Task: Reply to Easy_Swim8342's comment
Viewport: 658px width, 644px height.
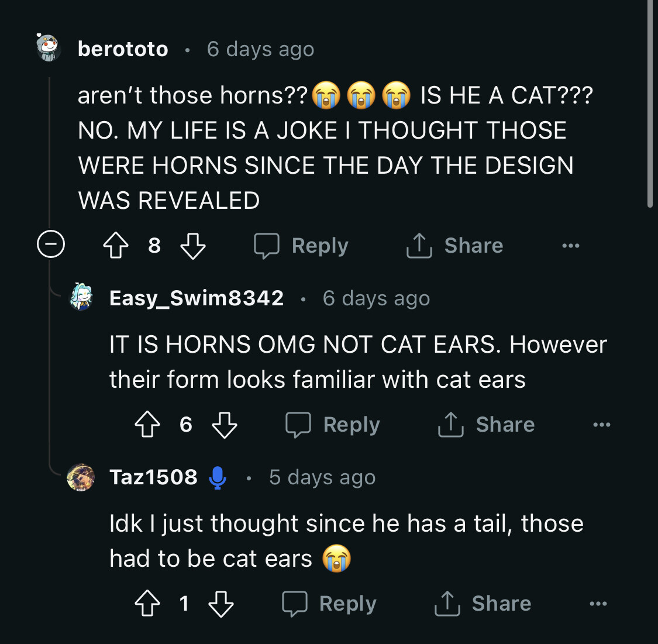Action: tap(333, 425)
